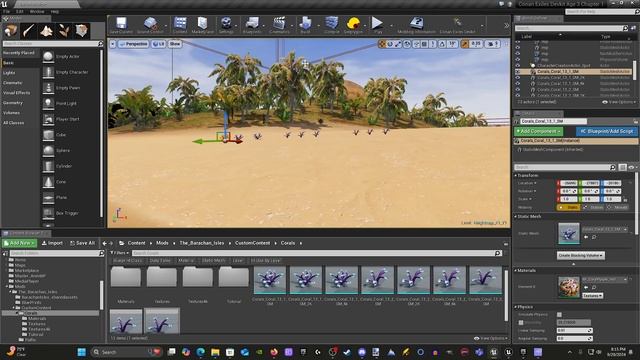
Task: Click the Blueprint/Add Script button
Action: click(607, 131)
